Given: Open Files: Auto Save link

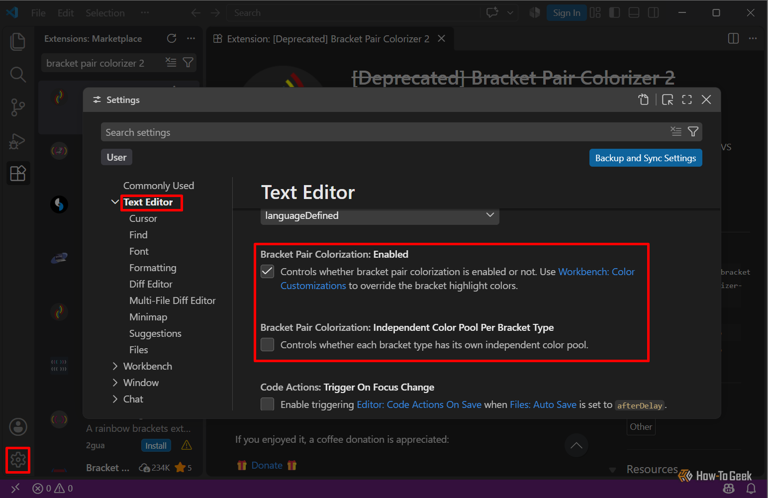Looking at the screenshot, I should coord(543,404).
